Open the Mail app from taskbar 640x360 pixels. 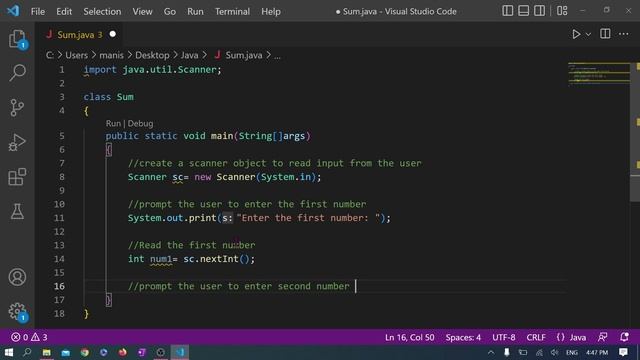pyautogui.click(x=65, y=352)
